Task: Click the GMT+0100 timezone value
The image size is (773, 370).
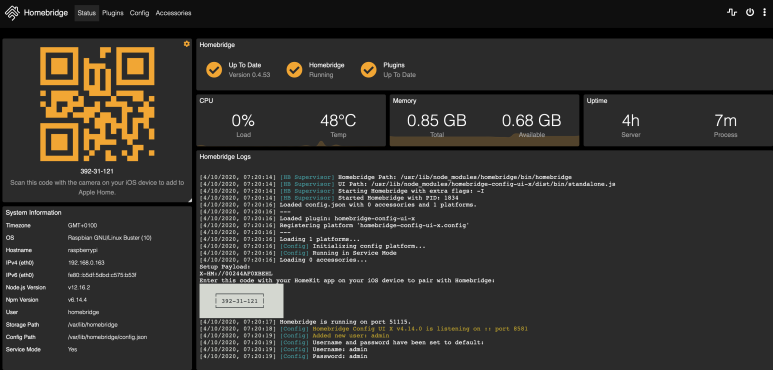Action: point(82,225)
